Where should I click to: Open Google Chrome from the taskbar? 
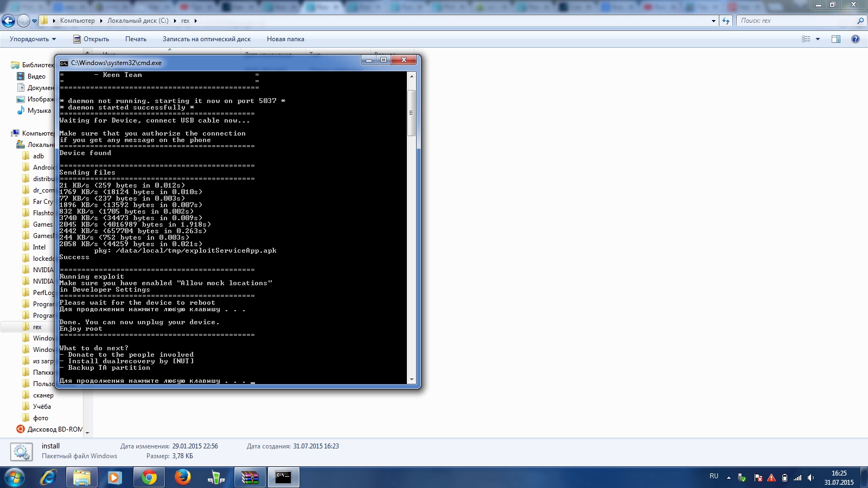click(149, 478)
